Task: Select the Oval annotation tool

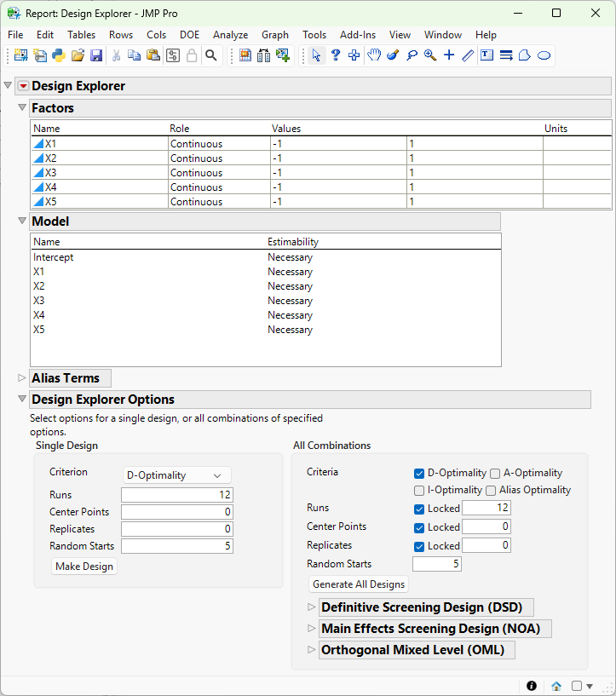Action: pyautogui.click(x=544, y=55)
